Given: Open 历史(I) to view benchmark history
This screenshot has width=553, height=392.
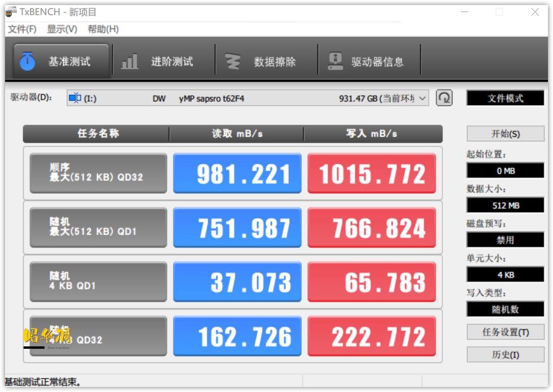Looking at the screenshot, I should pyautogui.click(x=505, y=355).
